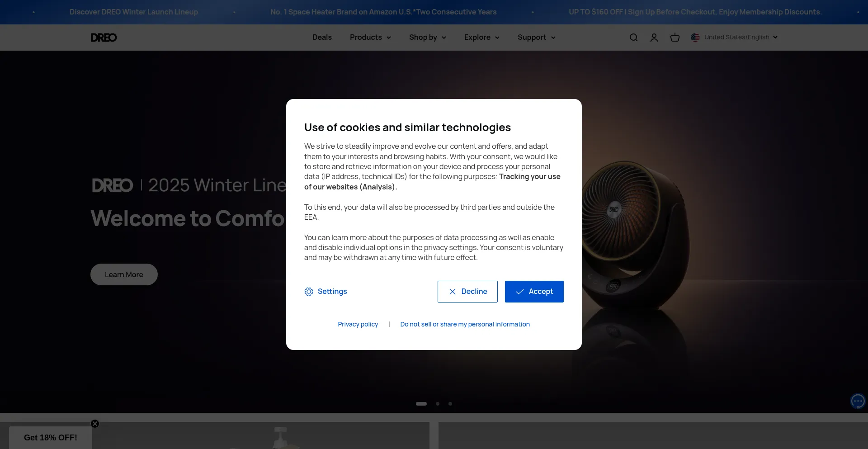Open the account profile icon
The width and height of the screenshot is (868, 449).
tap(654, 38)
